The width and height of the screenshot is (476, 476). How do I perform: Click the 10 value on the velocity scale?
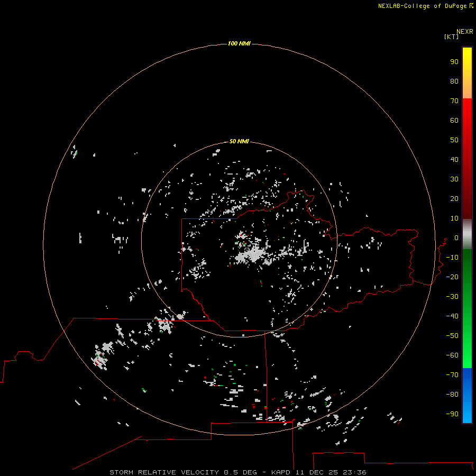[454, 218]
